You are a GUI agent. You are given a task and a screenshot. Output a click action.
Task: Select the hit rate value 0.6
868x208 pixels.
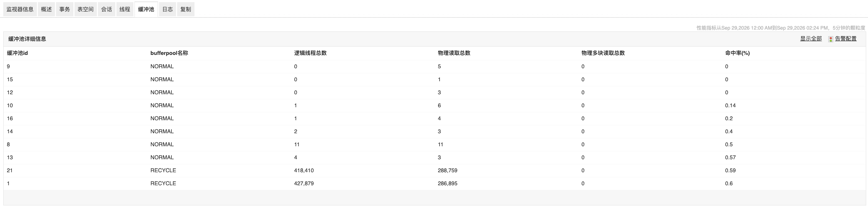click(x=729, y=183)
